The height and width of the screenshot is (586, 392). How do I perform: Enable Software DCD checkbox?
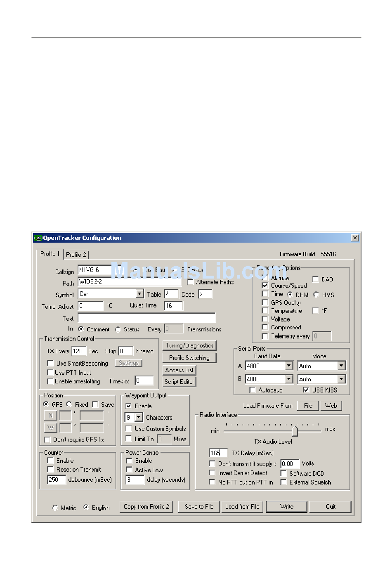click(x=283, y=473)
